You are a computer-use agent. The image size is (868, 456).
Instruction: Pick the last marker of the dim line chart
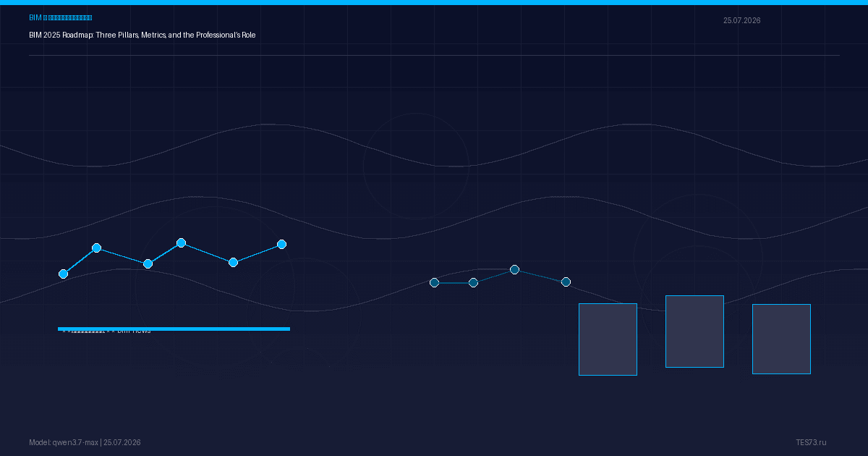tap(566, 282)
